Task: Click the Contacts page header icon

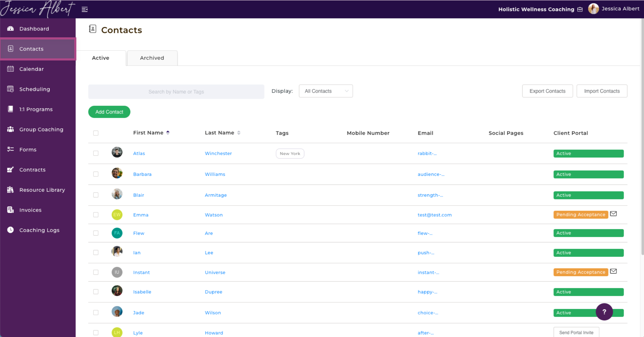Action: (93, 29)
